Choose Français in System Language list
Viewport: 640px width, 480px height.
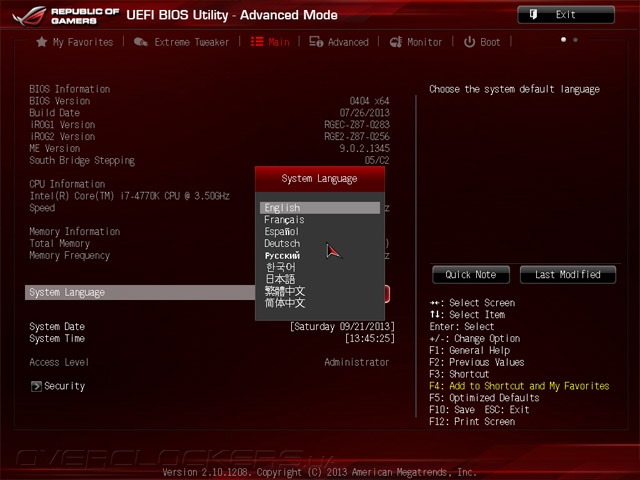coord(320,220)
